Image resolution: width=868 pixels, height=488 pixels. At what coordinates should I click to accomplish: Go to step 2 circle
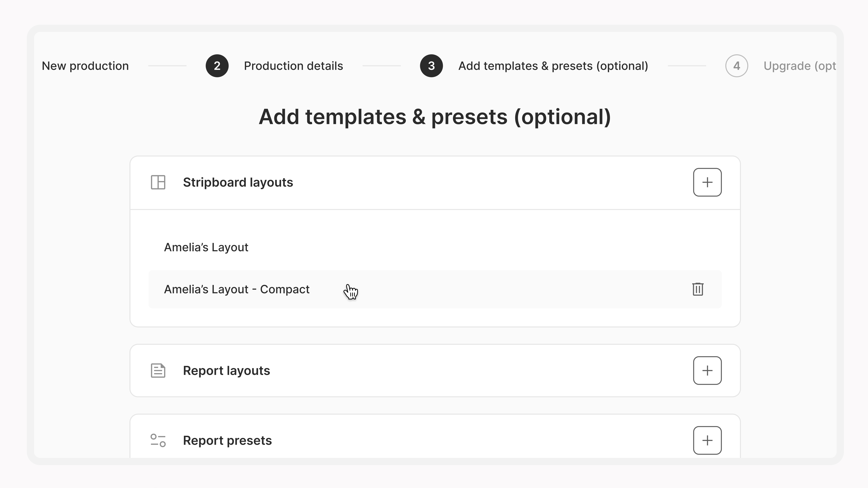click(217, 66)
